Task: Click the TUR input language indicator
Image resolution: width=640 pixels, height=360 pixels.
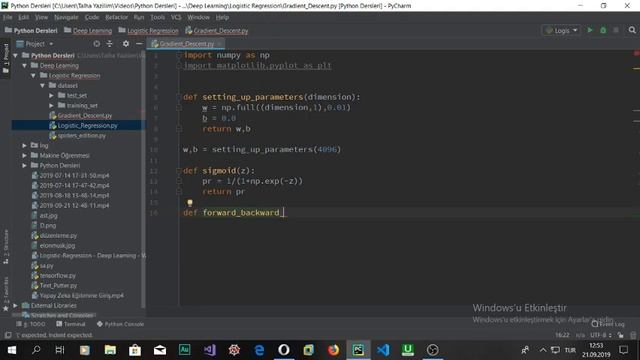Action: [570, 350]
